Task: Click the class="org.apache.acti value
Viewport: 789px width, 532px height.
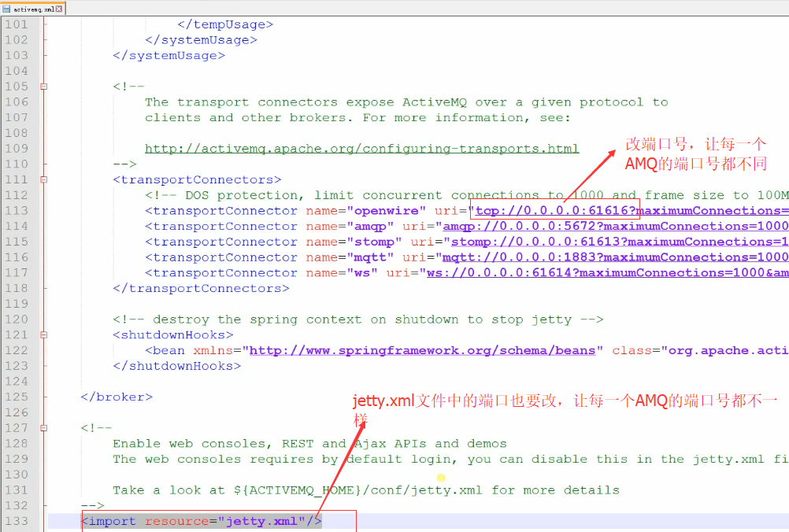Action: pyautogui.click(x=699, y=350)
